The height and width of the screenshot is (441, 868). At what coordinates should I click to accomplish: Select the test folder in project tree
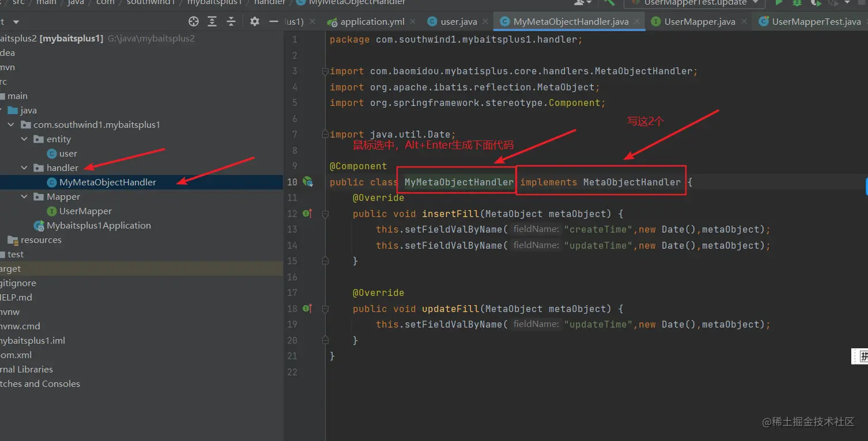pyautogui.click(x=16, y=254)
